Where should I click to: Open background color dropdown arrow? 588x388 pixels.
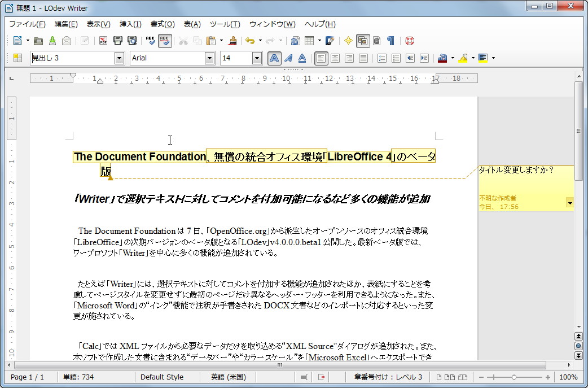(x=493, y=58)
